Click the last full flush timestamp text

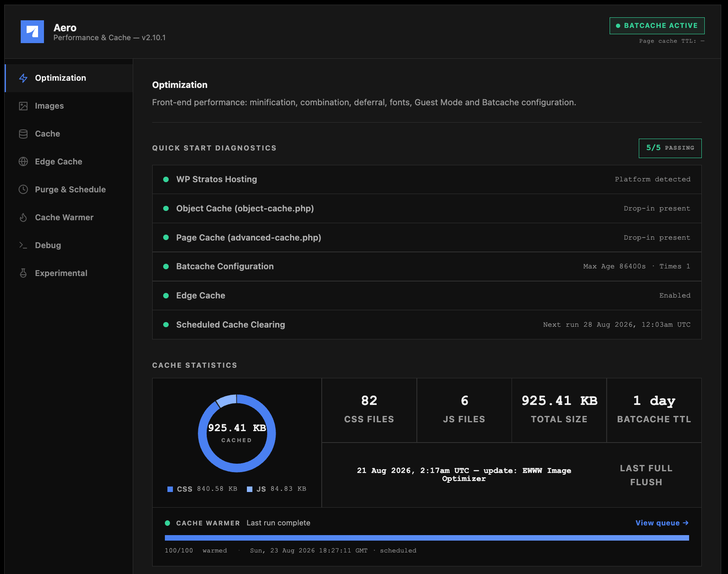click(464, 475)
